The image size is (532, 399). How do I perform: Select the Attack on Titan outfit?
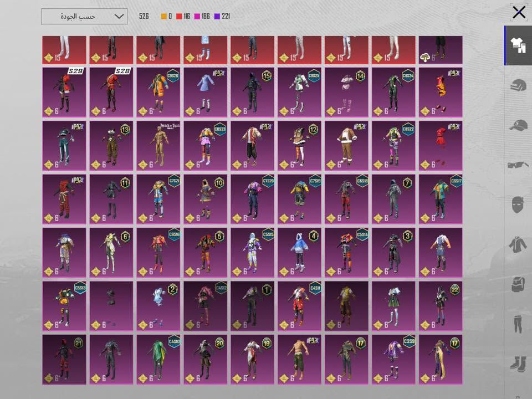coord(158,146)
